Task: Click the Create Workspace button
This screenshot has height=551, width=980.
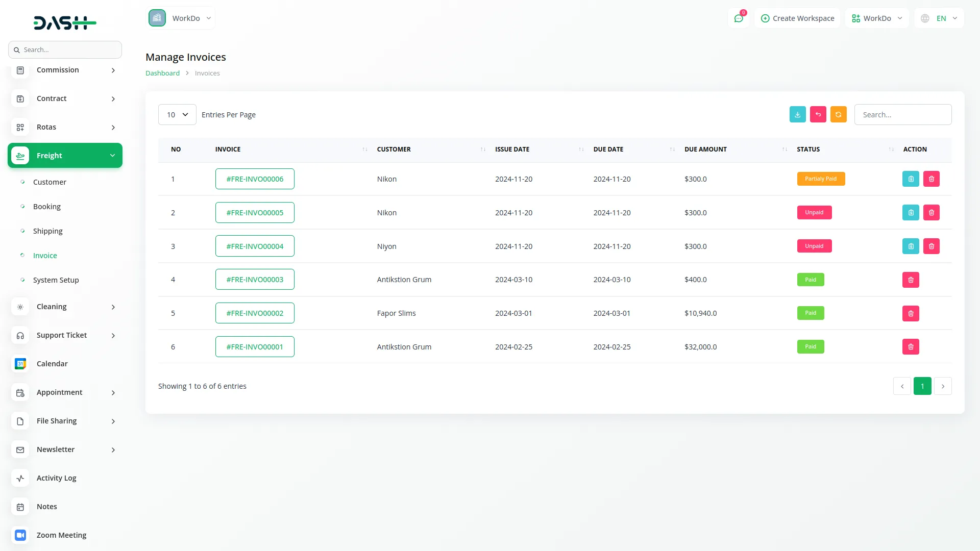Action: pos(797,18)
